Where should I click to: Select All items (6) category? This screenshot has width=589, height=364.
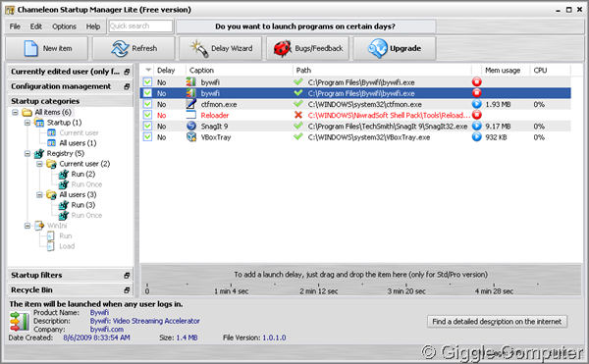(53, 112)
